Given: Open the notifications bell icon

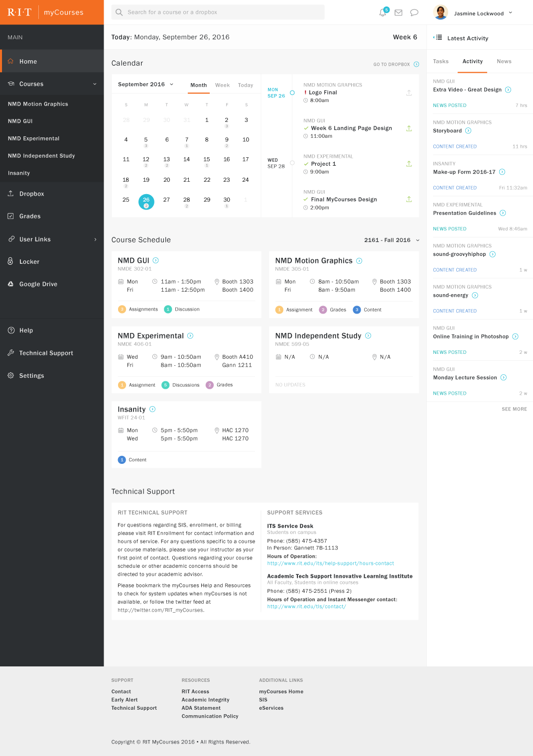Looking at the screenshot, I should click(383, 12).
